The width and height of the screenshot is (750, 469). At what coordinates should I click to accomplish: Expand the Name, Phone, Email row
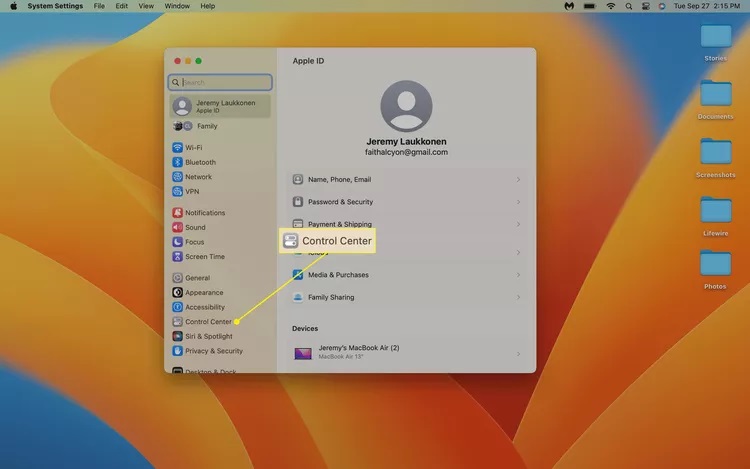coord(406,180)
